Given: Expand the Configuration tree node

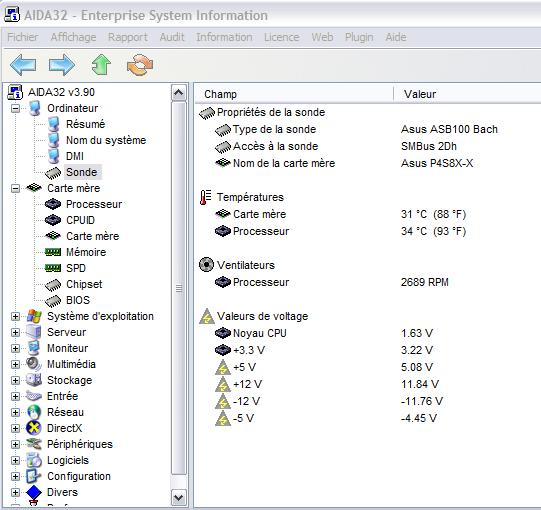Looking at the screenshot, I should click(x=15, y=477).
